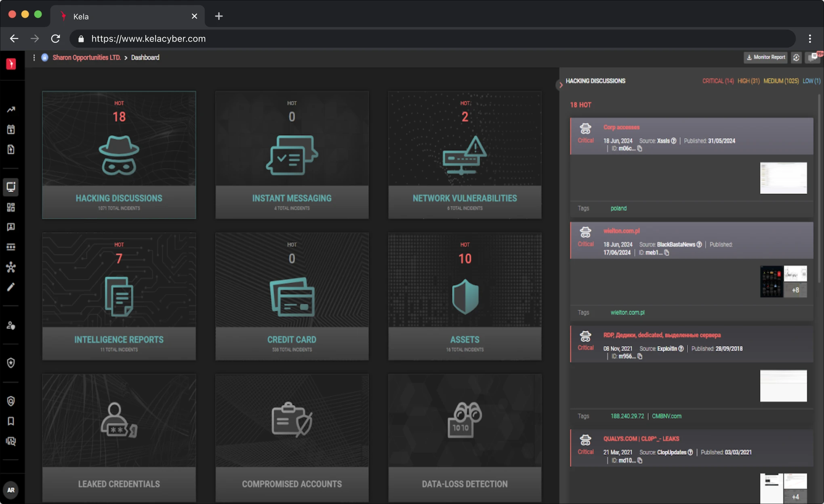Open the pencil edit sidebar icon
824x504 pixels.
coord(11,287)
